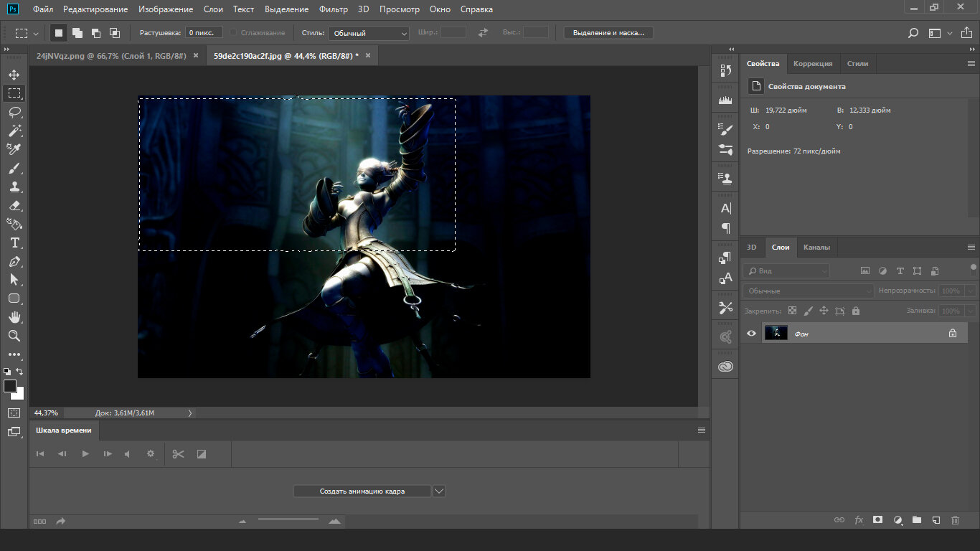
Task: Open the Изображение menu
Action: [x=166, y=9]
